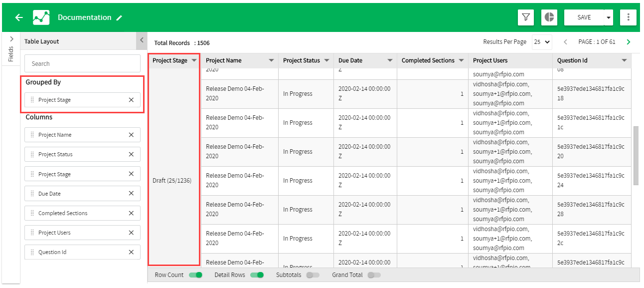Click the Question Id cell ending 1c9c 28
Screen dimensions: 644x288
coord(592,210)
